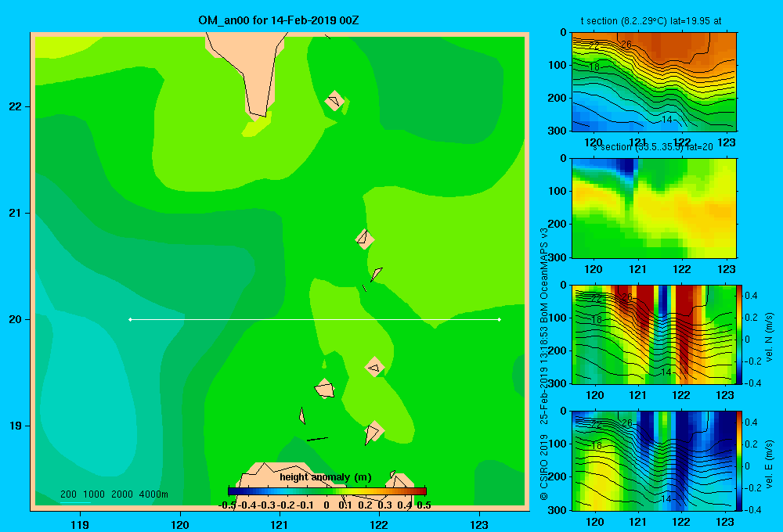Click the western endpoint of the white section line
The image size is (783, 532).
pos(130,319)
